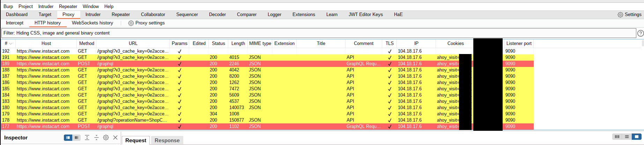Sort by the URL column header

(133, 44)
